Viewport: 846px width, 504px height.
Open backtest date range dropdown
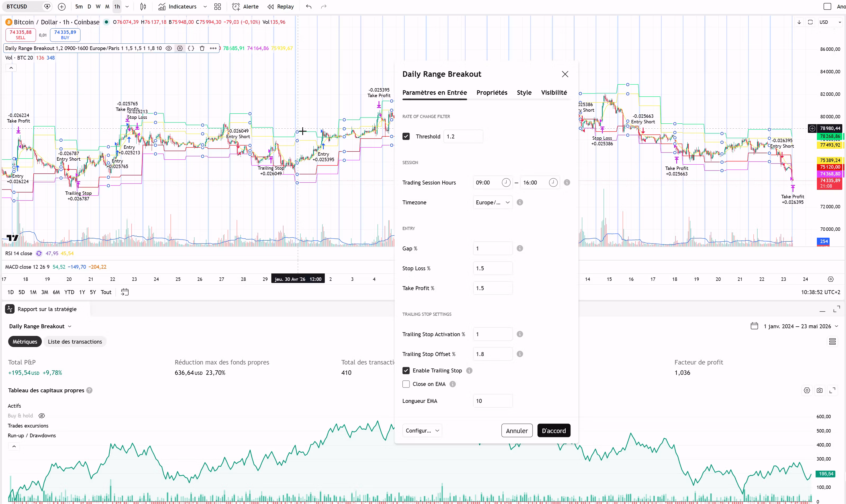pyautogui.click(x=794, y=326)
